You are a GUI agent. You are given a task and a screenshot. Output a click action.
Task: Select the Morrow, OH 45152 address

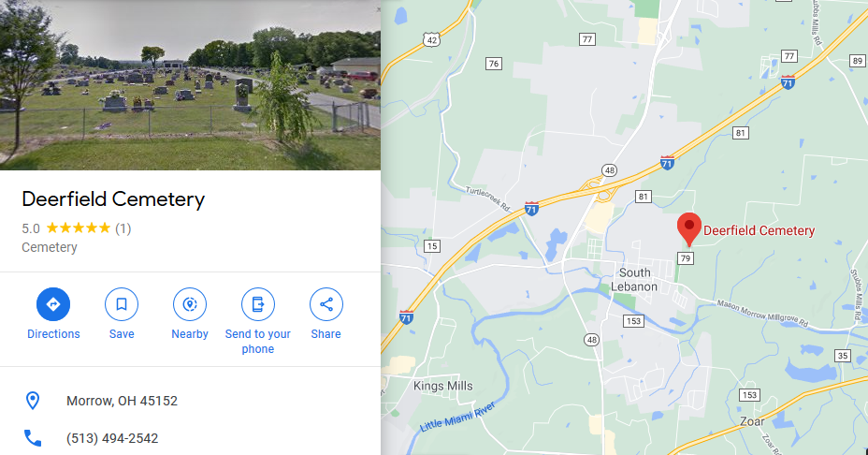point(122,401)
